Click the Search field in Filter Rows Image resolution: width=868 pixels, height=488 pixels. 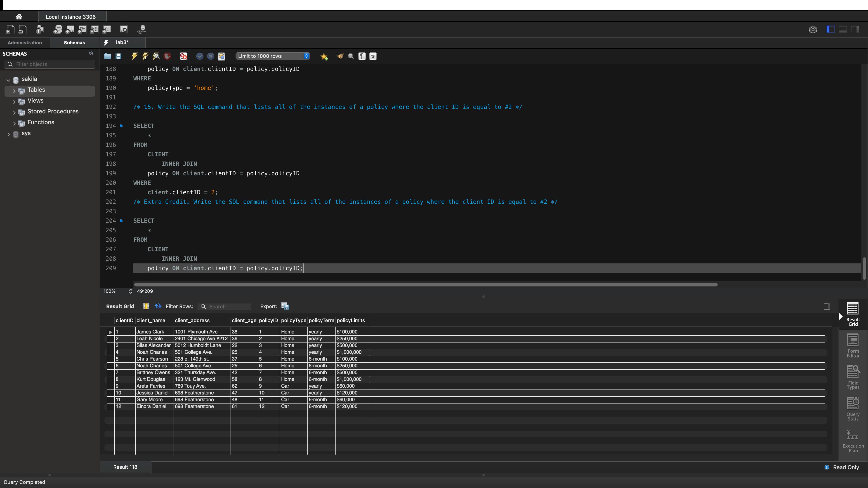pyautogui.click(x=224, y=307)
